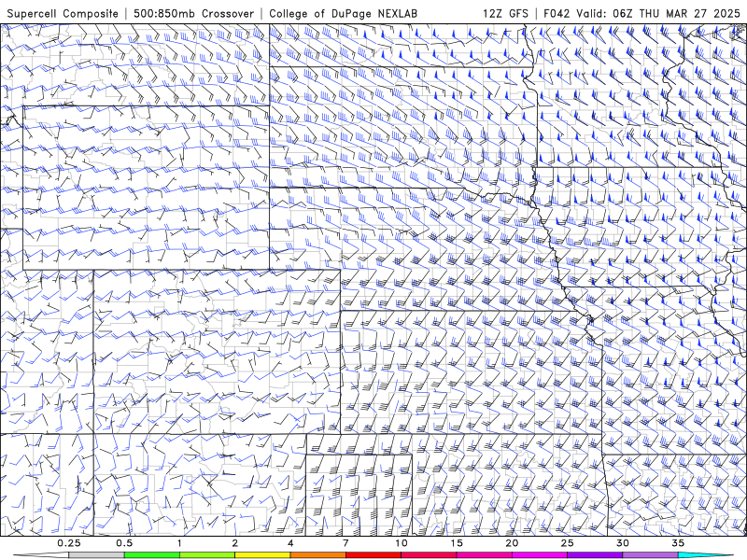The image size is (747, 560).
Task: Click the legend value 20
Action: [512, 543]
